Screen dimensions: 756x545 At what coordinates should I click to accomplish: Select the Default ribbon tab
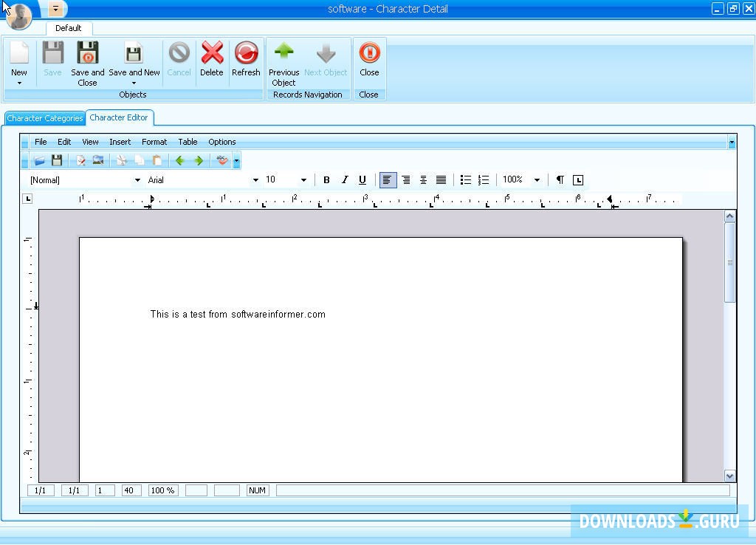pyautogui.click(x=69, y=28)
